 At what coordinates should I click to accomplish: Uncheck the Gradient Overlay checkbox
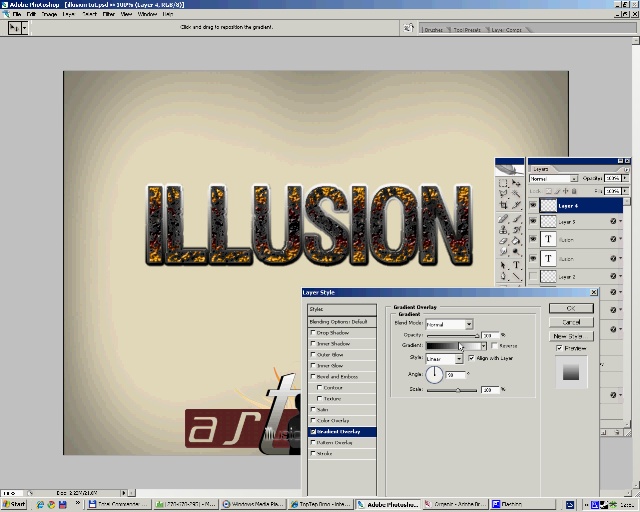(x=313, y=432)
